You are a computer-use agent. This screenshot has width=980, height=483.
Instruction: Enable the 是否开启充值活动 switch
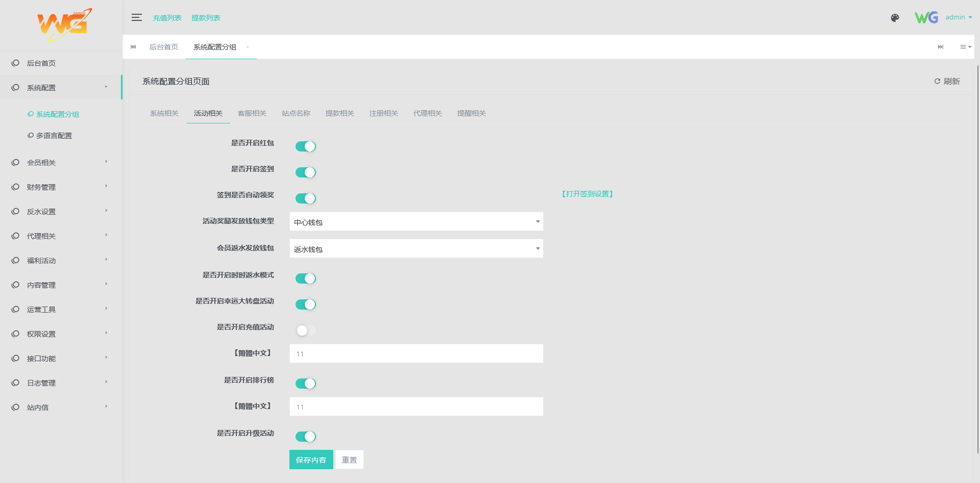pyautogui.click(x=306, y=331)
